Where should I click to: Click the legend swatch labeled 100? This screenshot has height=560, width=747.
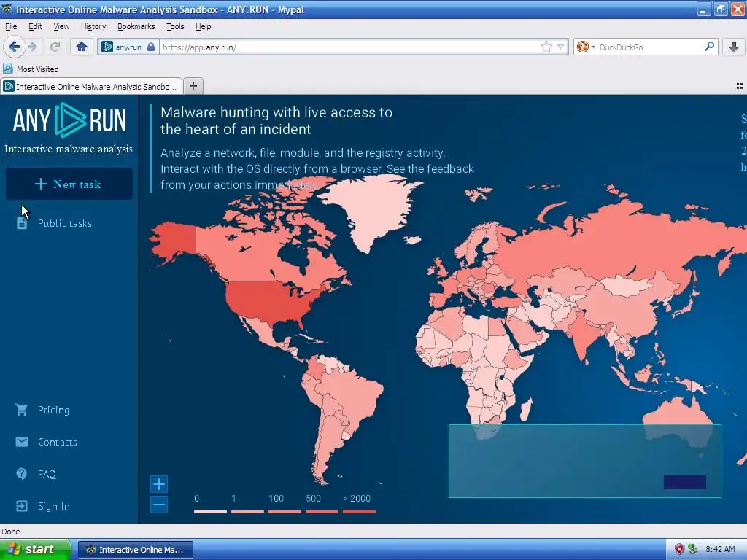point(285,512)
